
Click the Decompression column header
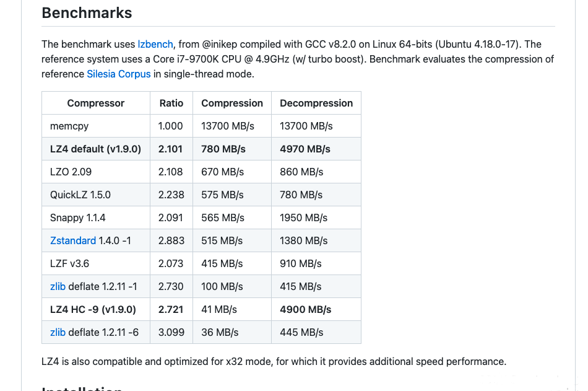pyautogui.click(x=316, y=103)
